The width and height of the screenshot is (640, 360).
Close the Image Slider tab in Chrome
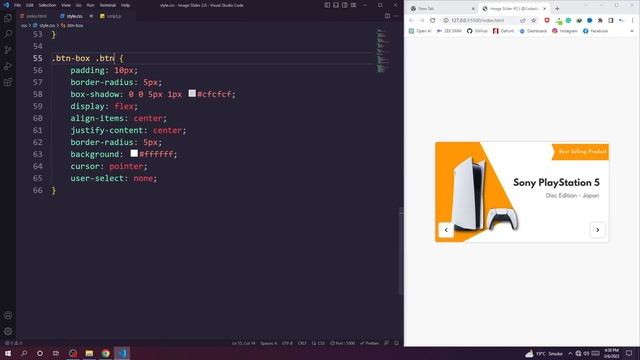coord(544,9)
